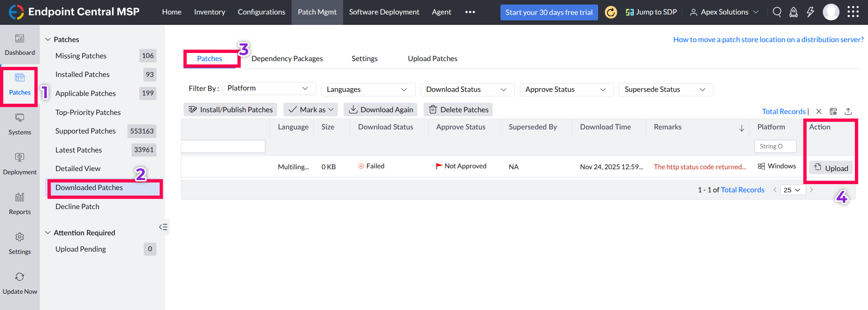This screenshot has height=310, width=868.
Task: Open Agent in top menu
Action: tap(441, 12)
